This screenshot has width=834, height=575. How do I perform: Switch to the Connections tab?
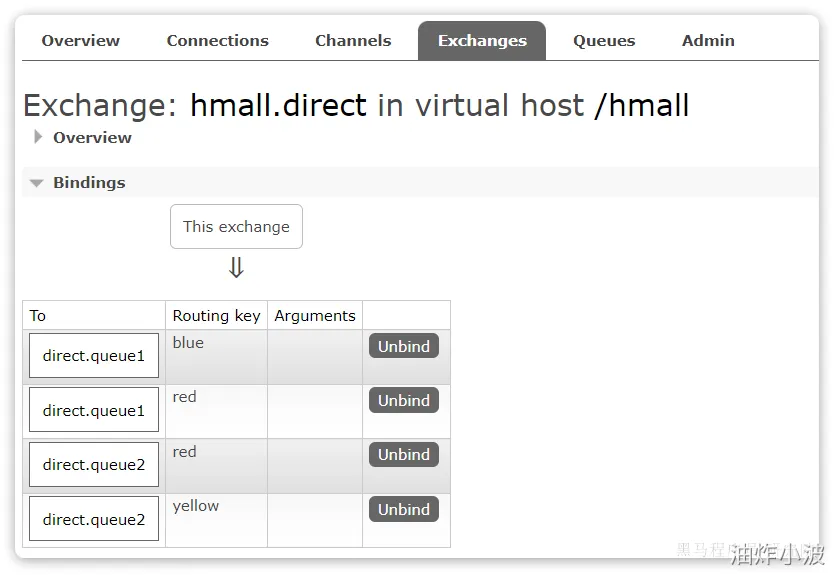tap(217, 41)
